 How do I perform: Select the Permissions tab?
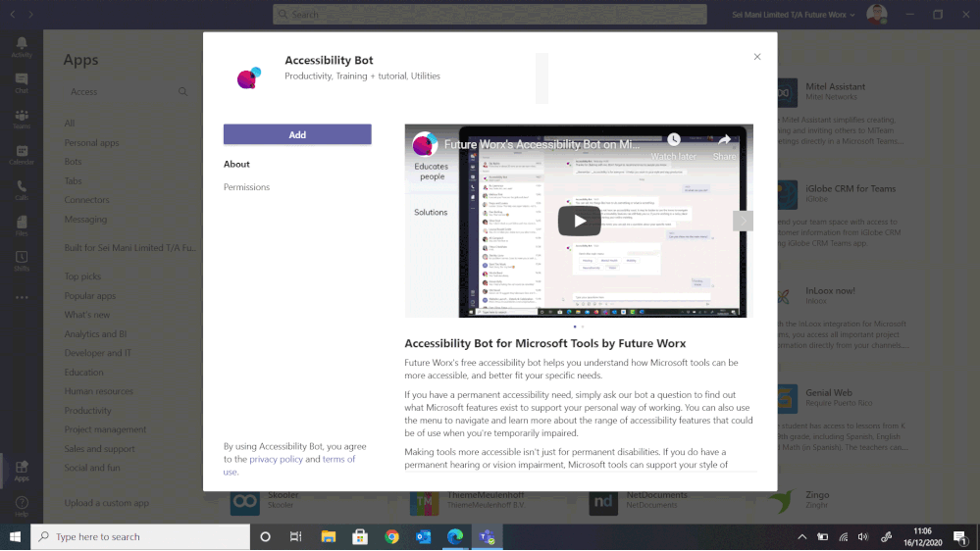tap(247, 187)
